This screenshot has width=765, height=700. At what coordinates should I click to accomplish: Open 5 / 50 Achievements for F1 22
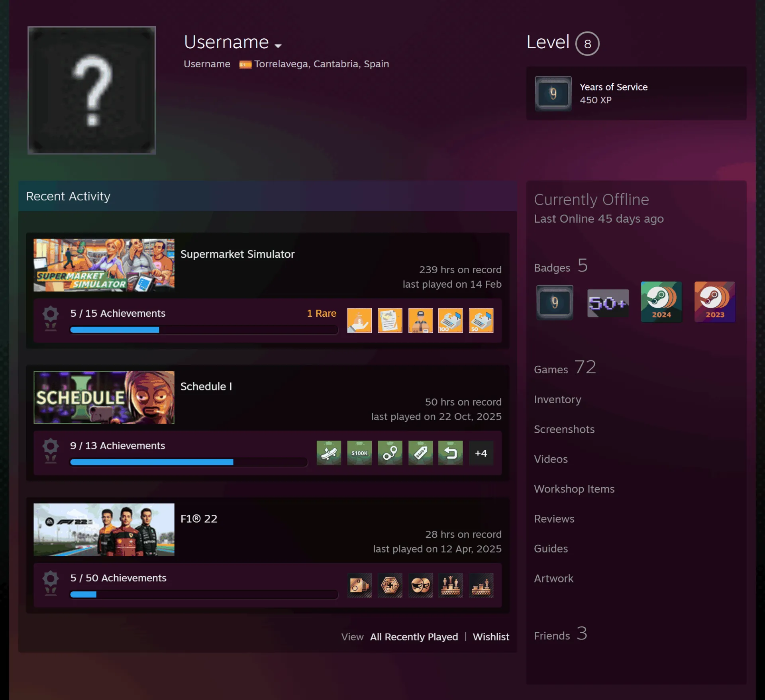click(118, 578)
